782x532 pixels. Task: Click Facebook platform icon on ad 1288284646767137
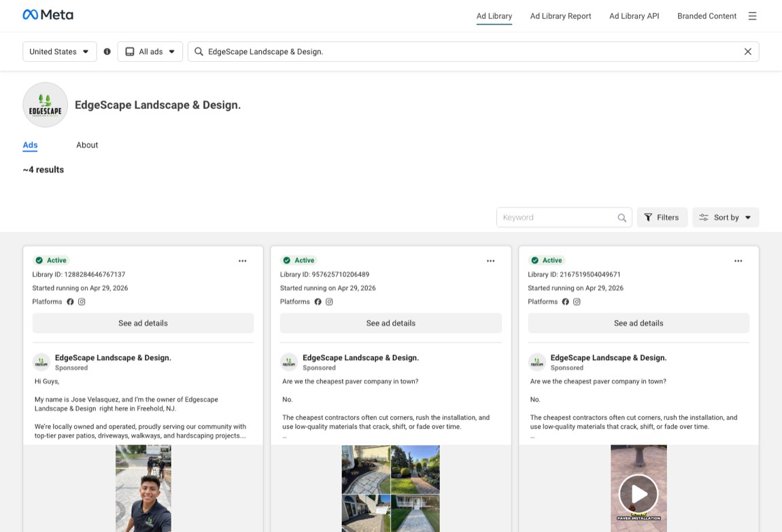click(x=70, y=302)
